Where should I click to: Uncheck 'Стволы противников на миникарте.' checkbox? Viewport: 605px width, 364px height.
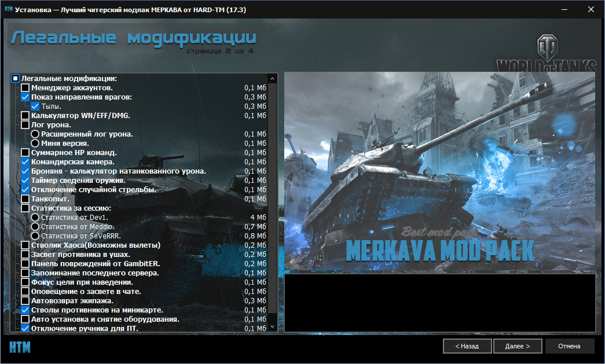(25, 310)
